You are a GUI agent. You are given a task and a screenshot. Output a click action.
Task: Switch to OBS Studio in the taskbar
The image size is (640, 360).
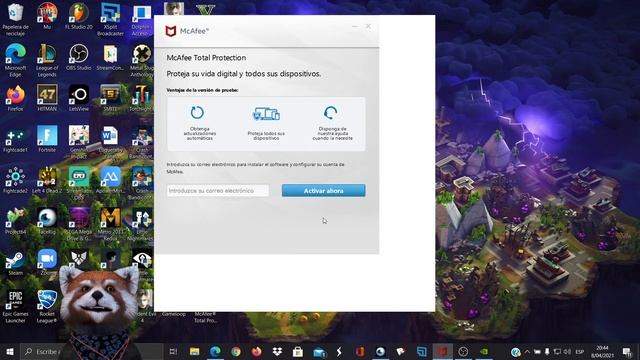tap(463, 351)
